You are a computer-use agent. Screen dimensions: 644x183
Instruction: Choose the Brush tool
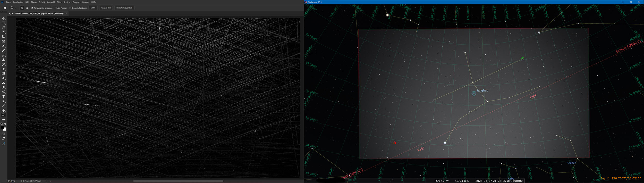pyautogui.click(x=3, y=55)
